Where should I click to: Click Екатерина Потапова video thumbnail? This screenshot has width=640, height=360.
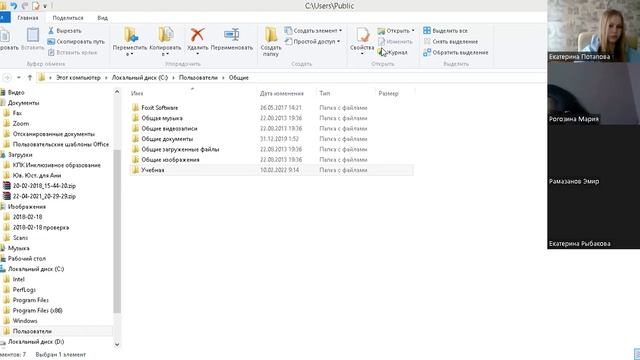(593, 31)
